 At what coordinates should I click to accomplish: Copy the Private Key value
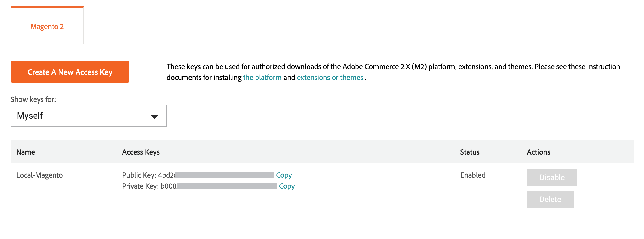(x=287, y=186)
